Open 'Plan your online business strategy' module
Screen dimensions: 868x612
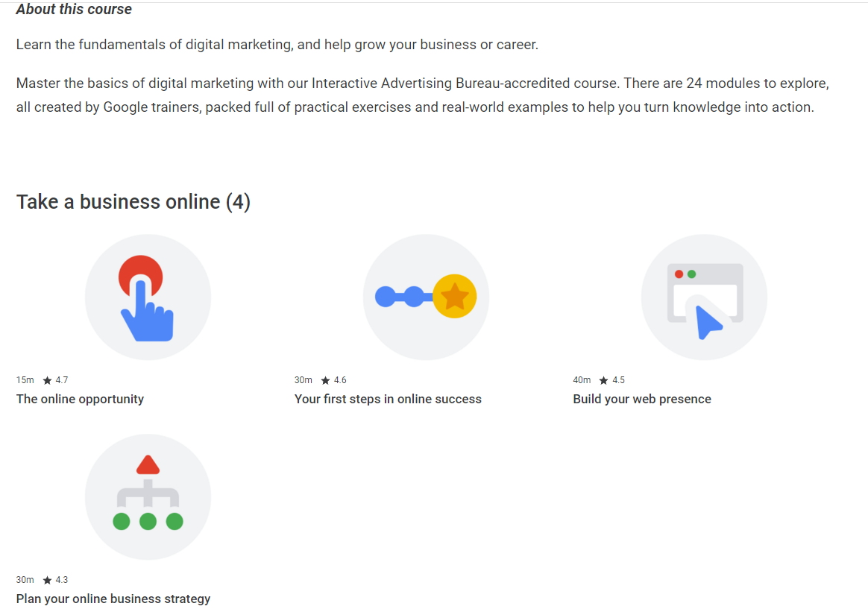pyautogui.click(x=113, y=598)
